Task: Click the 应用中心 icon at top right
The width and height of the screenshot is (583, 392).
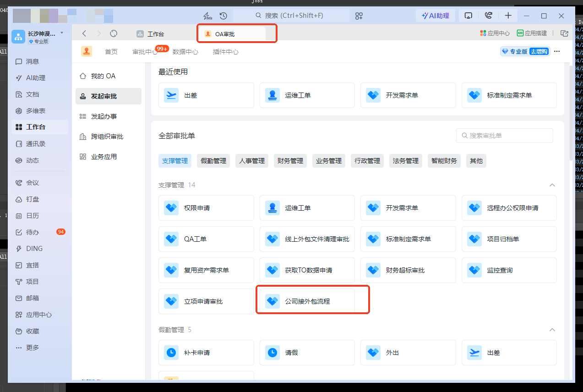Action: pyautogui.click(x=495, y=33)
